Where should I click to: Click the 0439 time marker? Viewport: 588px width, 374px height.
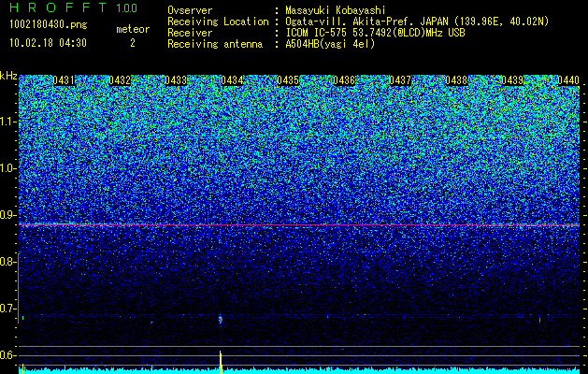(512, 80)
